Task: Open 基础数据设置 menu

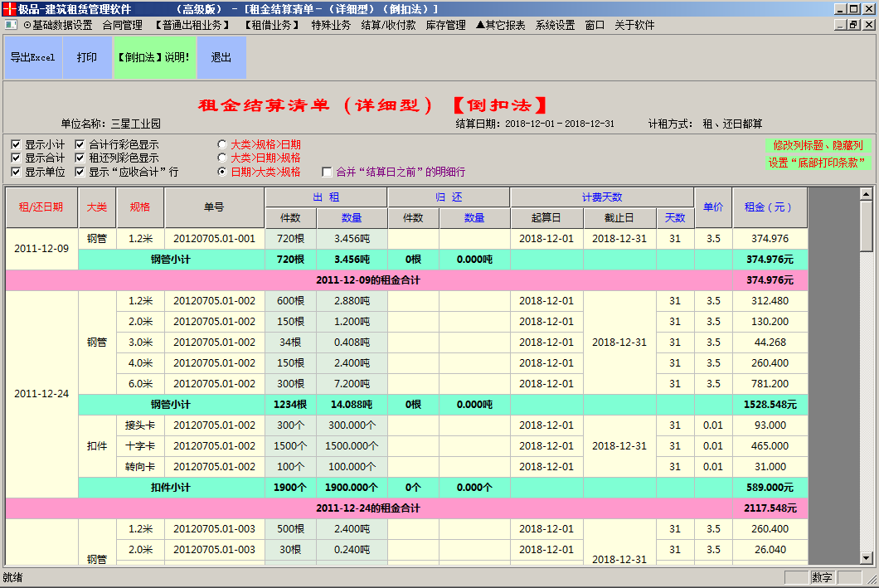Action: point(58,25)
